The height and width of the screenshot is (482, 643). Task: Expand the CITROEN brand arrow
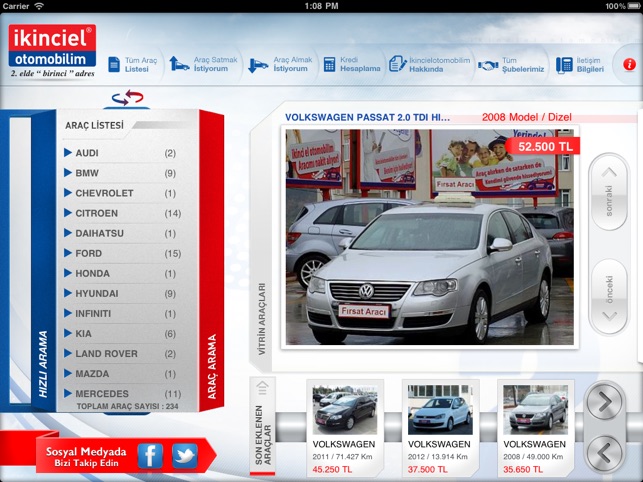[x=68, y=213]
